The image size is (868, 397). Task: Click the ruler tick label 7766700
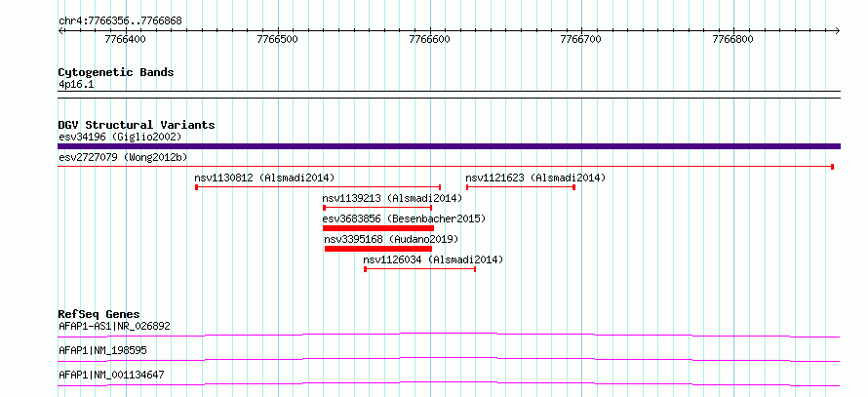pos(581,39)
